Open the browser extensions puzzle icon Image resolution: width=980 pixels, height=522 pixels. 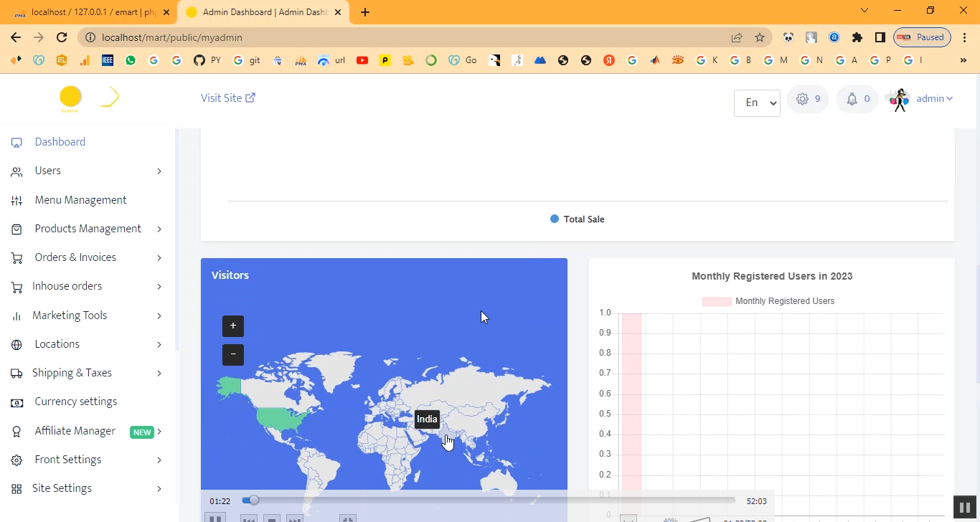coord(857,37)
